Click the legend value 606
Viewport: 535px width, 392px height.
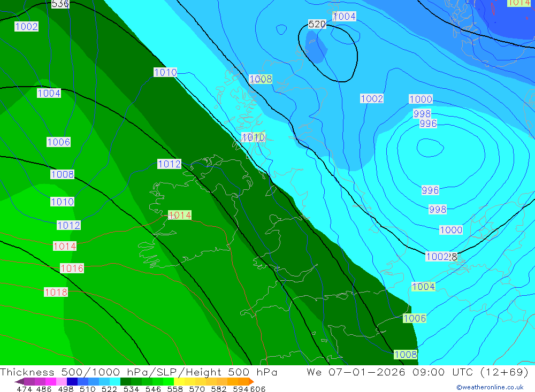(258, 389)
